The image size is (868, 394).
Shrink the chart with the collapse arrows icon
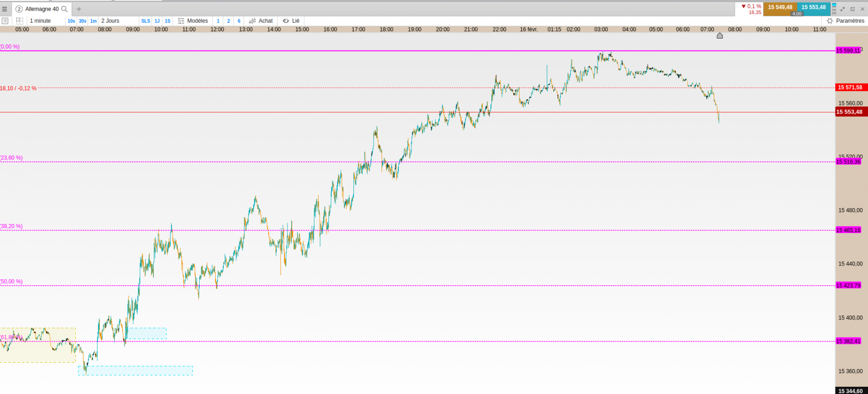coord(842,9)
